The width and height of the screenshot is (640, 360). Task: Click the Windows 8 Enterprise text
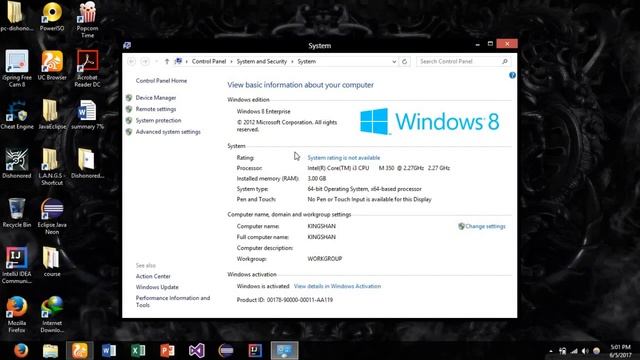(263, 111)
